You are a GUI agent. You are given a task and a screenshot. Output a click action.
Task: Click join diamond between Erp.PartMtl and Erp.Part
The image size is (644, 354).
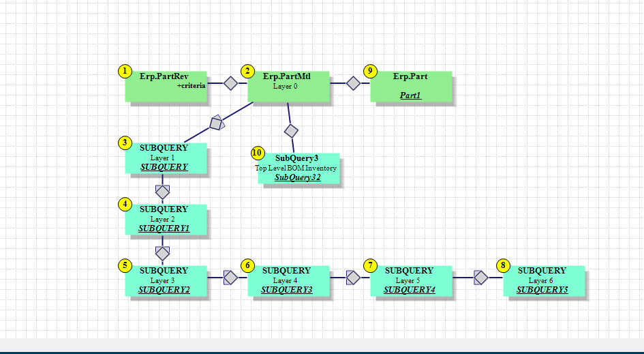click(x=353, y=83)
